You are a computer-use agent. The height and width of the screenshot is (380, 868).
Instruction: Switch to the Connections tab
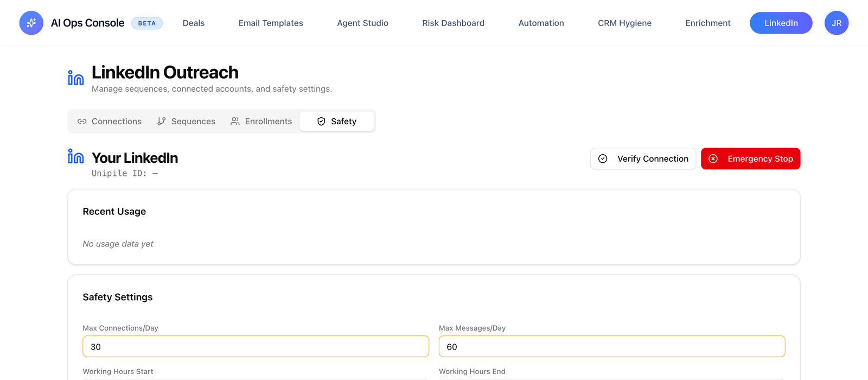(x=110, y=122)
